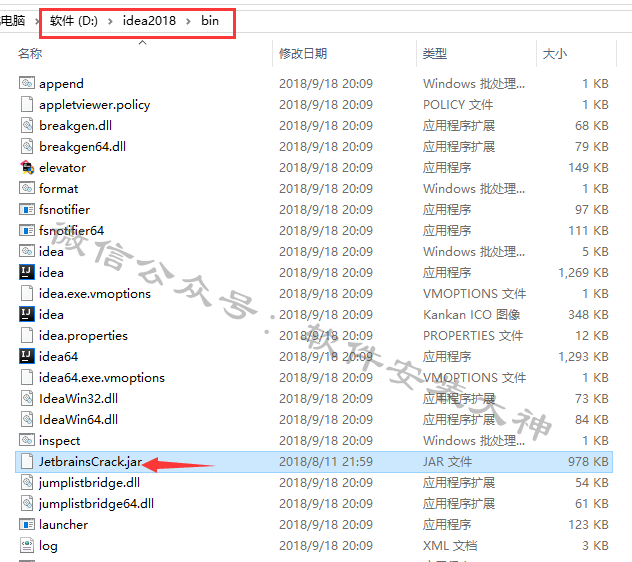Click the 149 KB size cell
Screen dimensions: 632x562
(588, 167)
